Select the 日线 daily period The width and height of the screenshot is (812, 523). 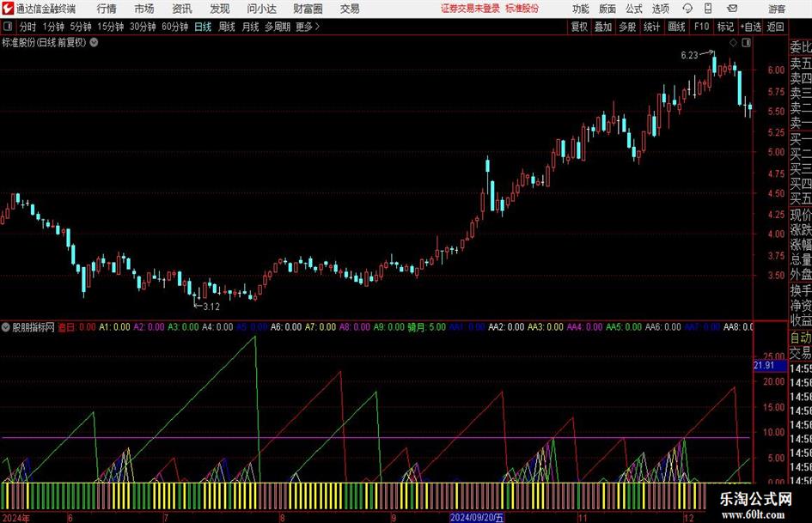coord(203,27)
